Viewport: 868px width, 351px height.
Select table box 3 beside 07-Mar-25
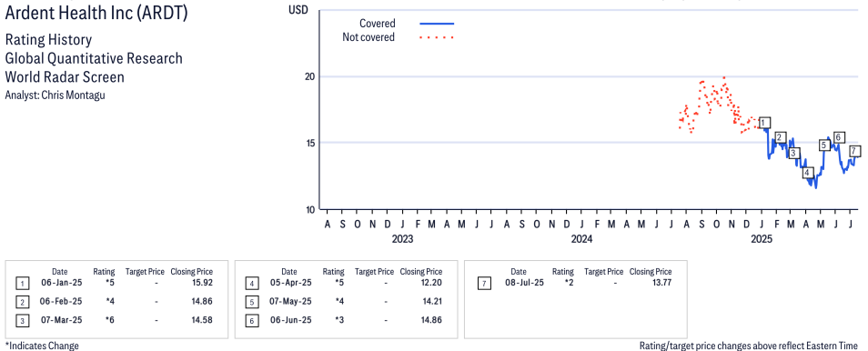pos(22,321)
